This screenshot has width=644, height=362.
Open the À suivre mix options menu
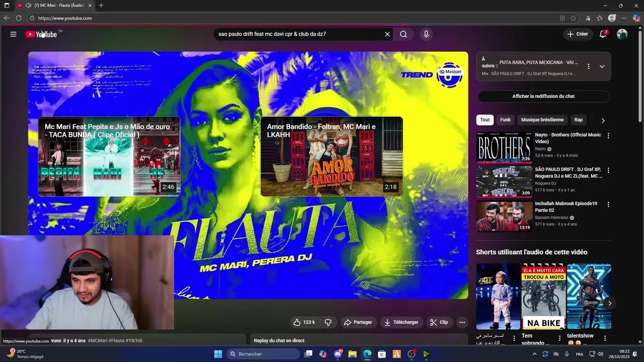pos(588,66)
